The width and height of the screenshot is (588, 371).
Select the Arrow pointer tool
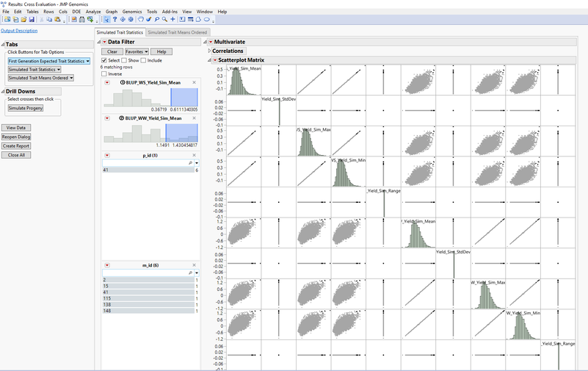coord(106,19)
